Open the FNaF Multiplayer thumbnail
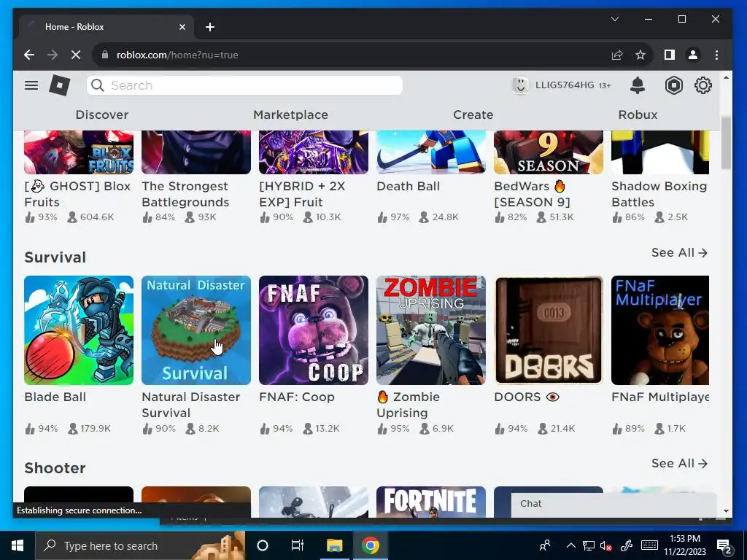This screenshot has height=560, width=747. (660, 330)
